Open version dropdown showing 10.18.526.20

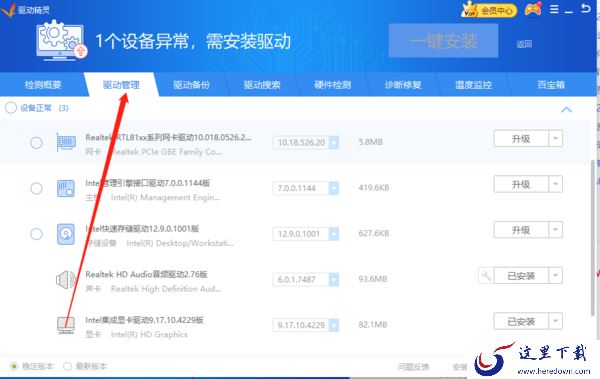pos(334,142)
